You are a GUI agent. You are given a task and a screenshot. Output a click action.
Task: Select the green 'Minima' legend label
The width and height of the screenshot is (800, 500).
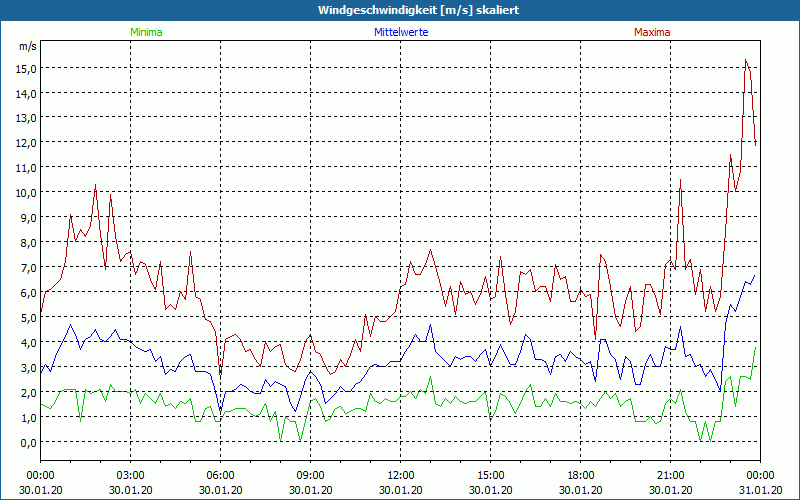tap(146, 32)
